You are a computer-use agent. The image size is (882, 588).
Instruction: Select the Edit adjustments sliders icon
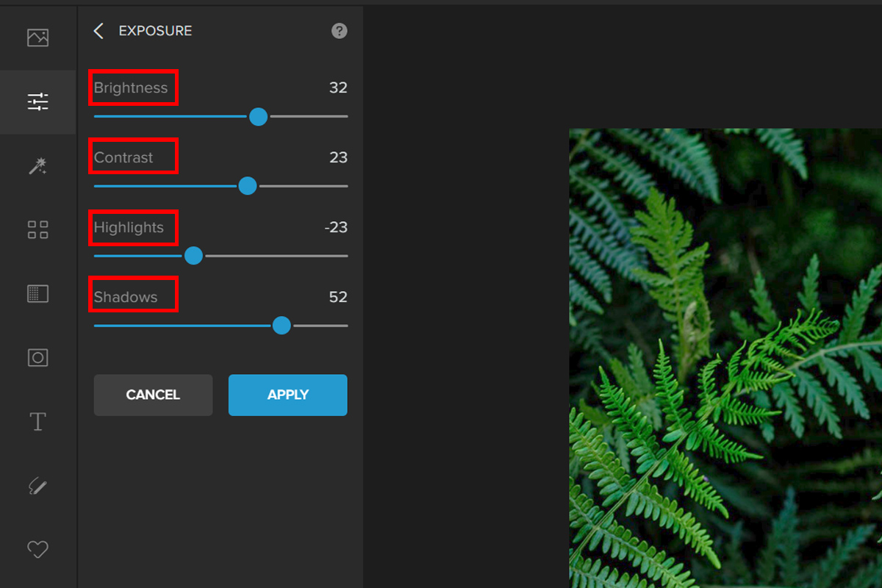click(x=37, y=101)
